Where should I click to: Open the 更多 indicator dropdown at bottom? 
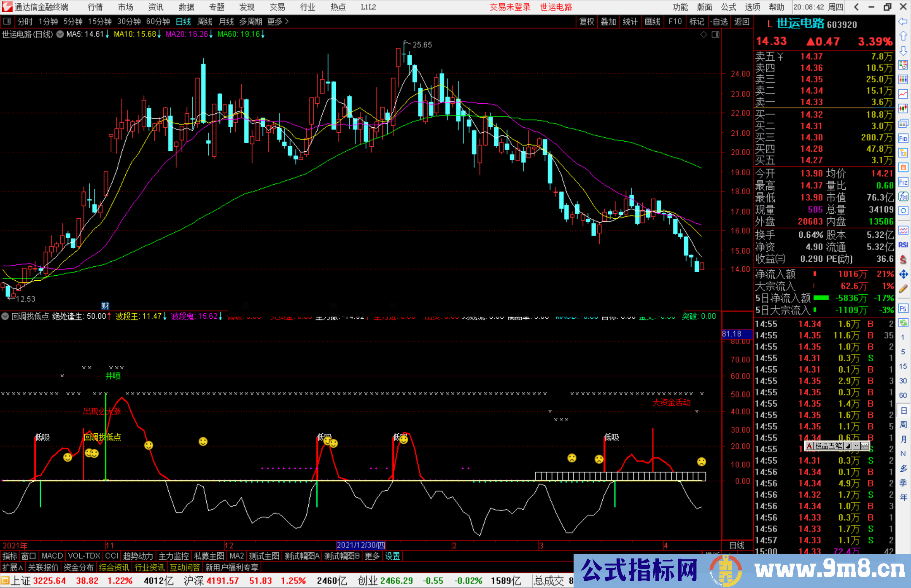pos(371,556)
